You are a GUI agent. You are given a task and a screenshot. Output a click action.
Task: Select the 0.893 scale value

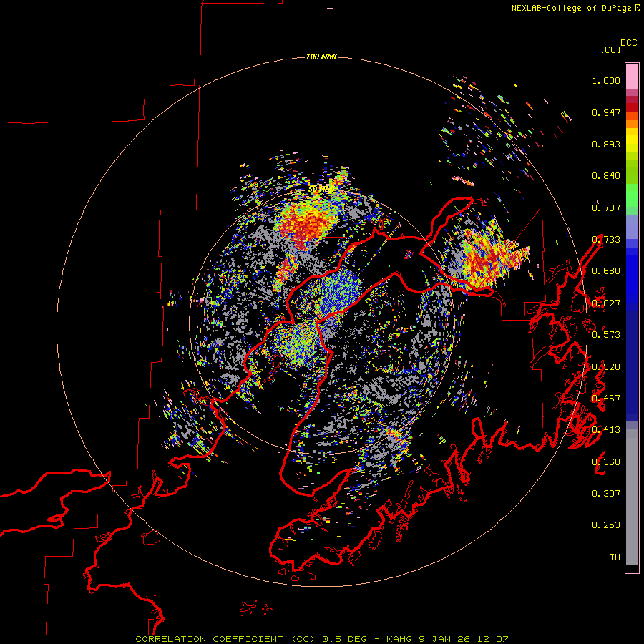606,144
